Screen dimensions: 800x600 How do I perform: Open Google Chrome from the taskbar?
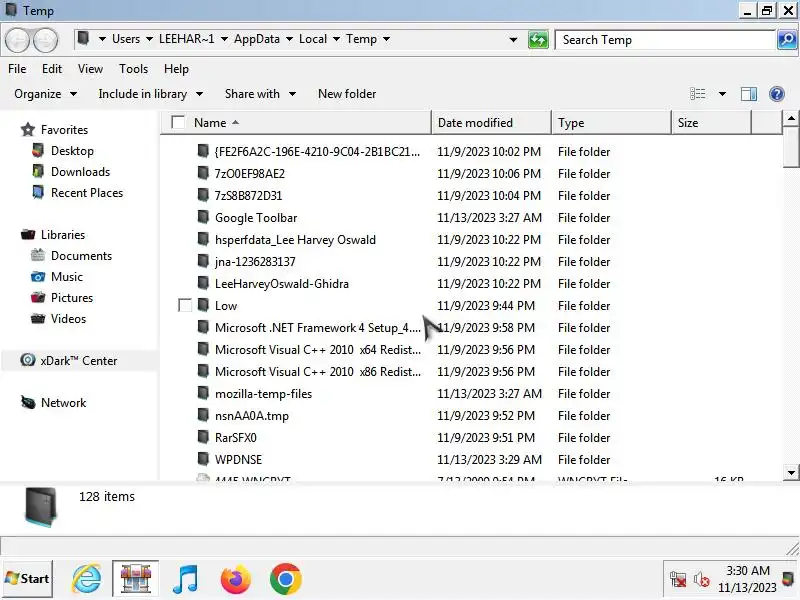tap(286, 579)
